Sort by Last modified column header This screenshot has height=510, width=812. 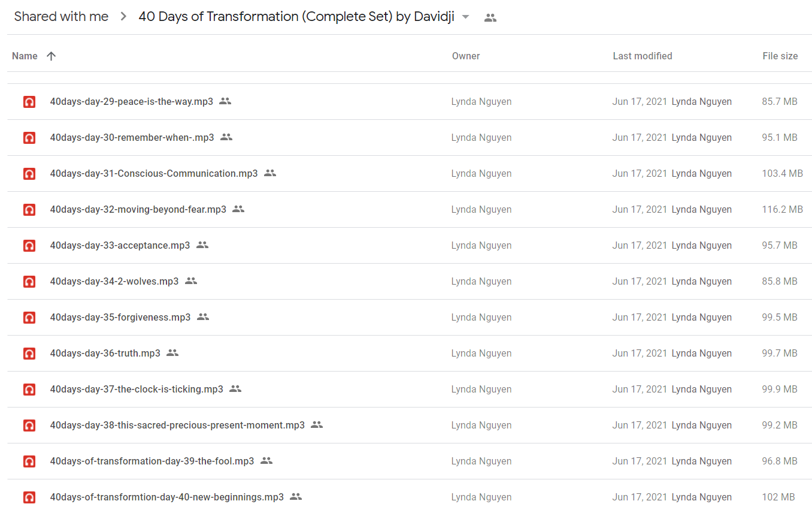tap(643, 56)
